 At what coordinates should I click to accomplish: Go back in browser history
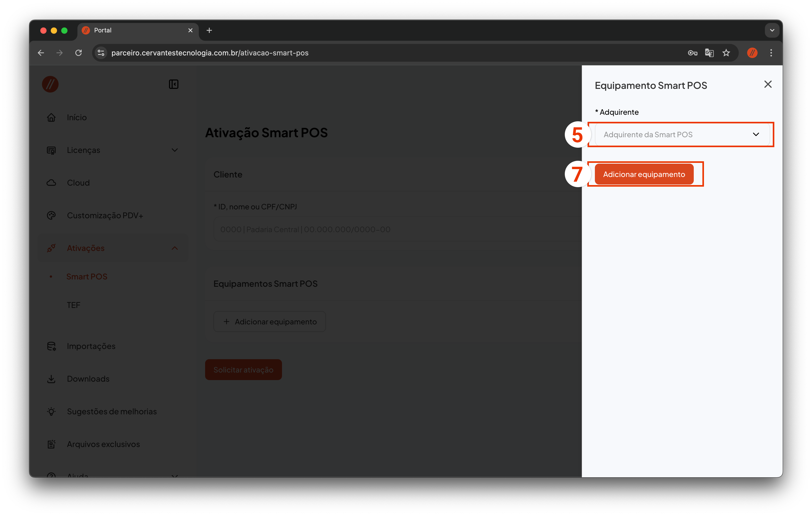41,53
